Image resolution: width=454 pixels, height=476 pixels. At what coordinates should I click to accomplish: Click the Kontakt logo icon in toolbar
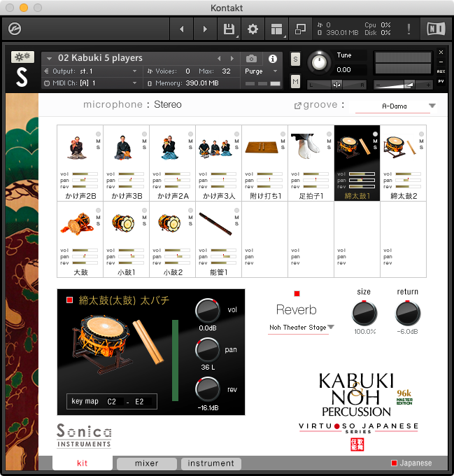(15, 29)
